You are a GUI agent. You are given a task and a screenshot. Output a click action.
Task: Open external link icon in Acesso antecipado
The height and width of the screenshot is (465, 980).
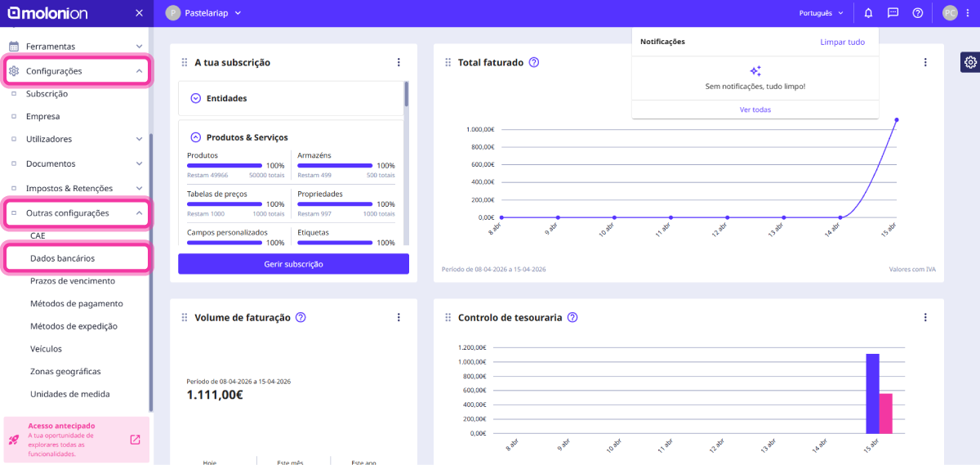[135, 440]
